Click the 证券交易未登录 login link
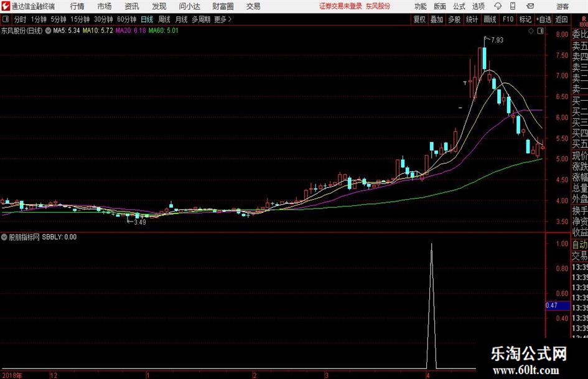 click(340, 6)
